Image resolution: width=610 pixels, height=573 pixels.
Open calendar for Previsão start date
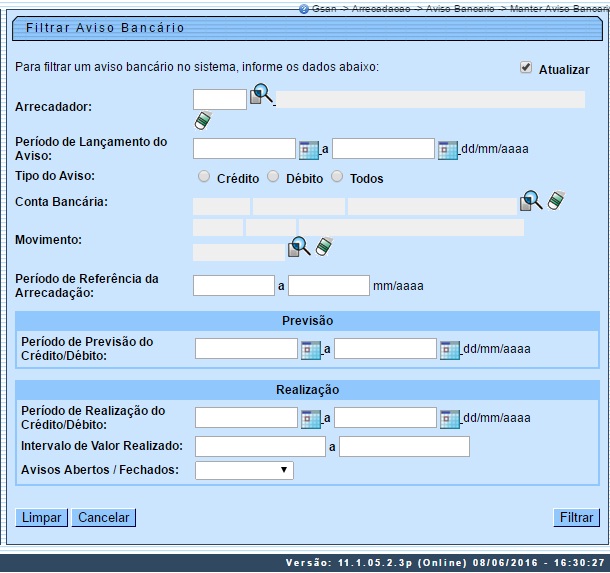(311, 350)
